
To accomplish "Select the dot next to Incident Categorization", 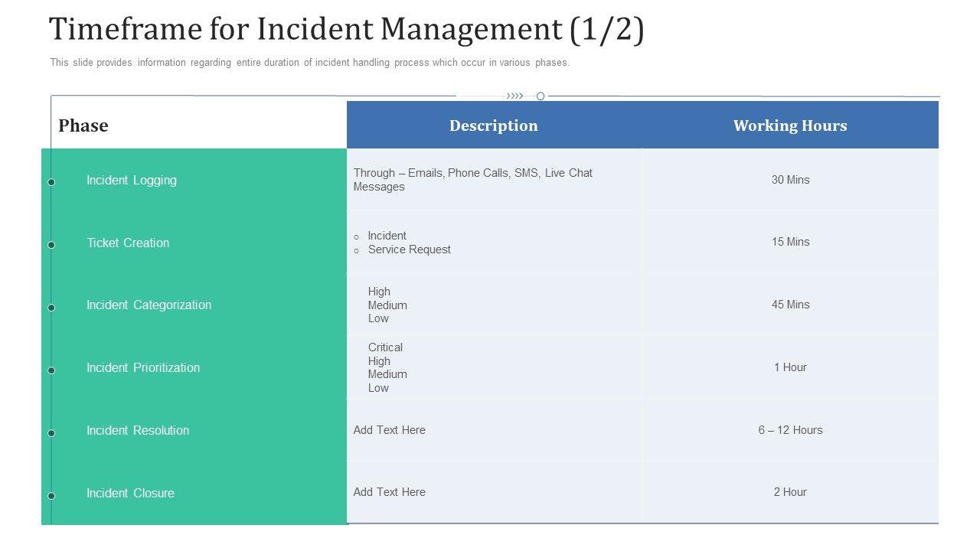I will tap(51, 308).
